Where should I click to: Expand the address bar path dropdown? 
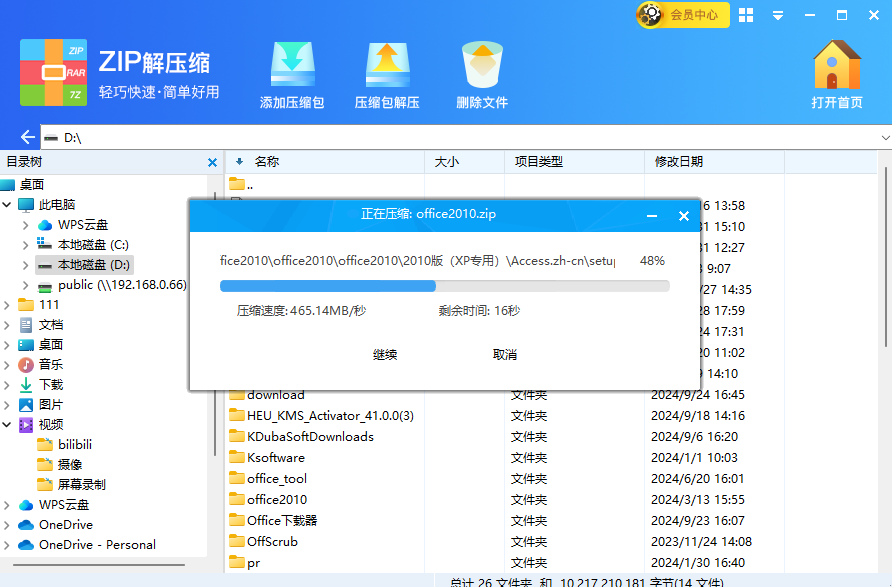(884, 138)
